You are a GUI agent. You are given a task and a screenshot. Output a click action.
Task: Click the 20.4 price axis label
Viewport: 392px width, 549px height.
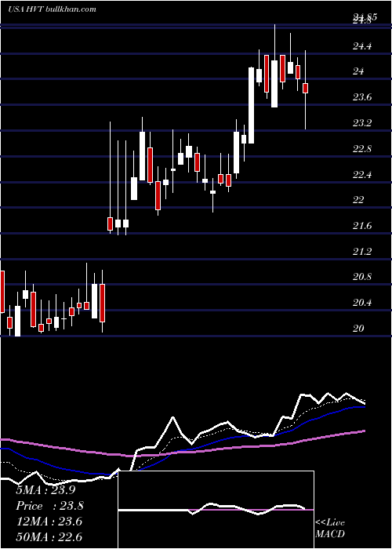(x=362, y=303)
